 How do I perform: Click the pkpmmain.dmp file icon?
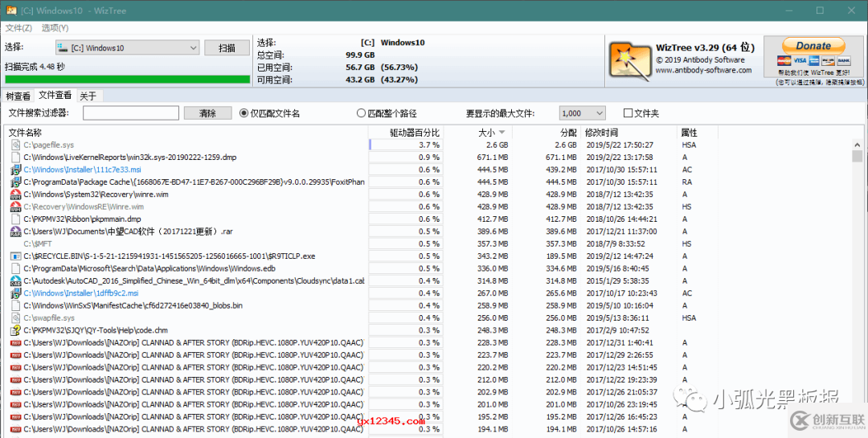15,219
